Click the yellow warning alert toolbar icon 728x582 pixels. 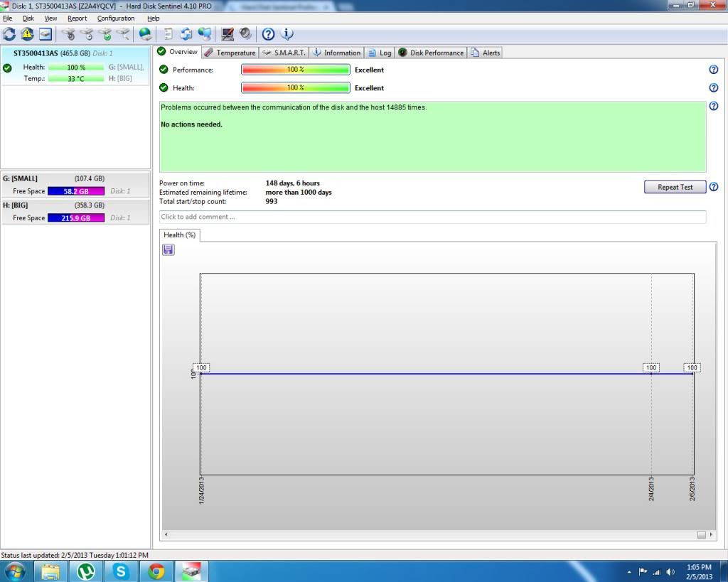[27, 34]
